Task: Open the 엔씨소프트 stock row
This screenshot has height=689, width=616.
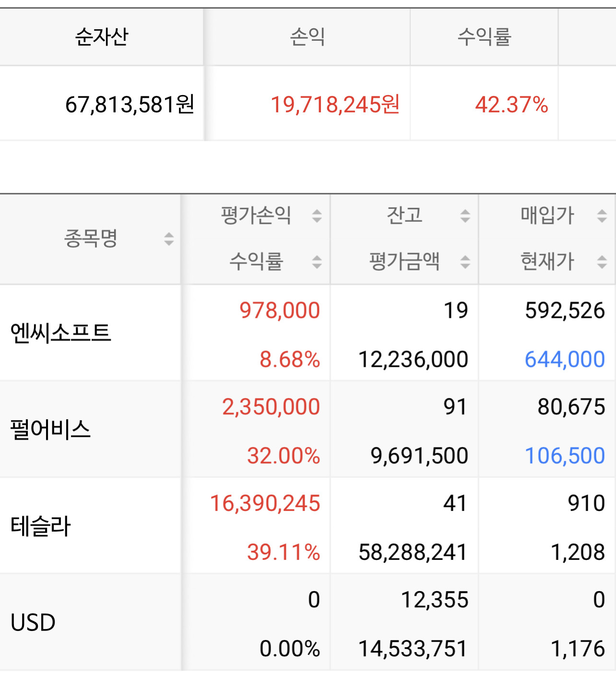Action: coord(308,333)
